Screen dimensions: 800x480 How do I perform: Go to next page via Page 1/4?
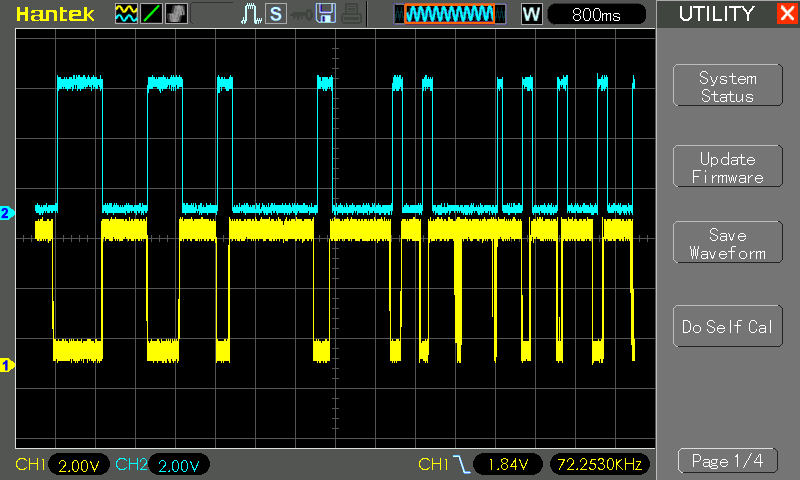(728, 461)
